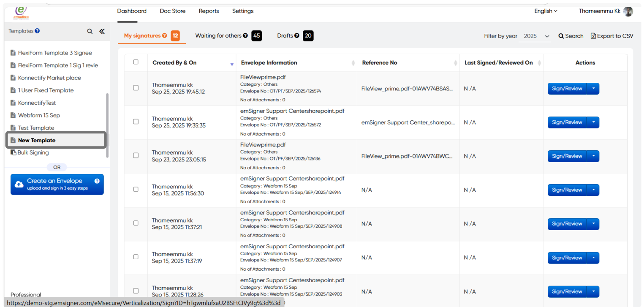Collapse the Templates sidebar with double-chevron icon
Screen dimensions: 644x307
(102, 31)
